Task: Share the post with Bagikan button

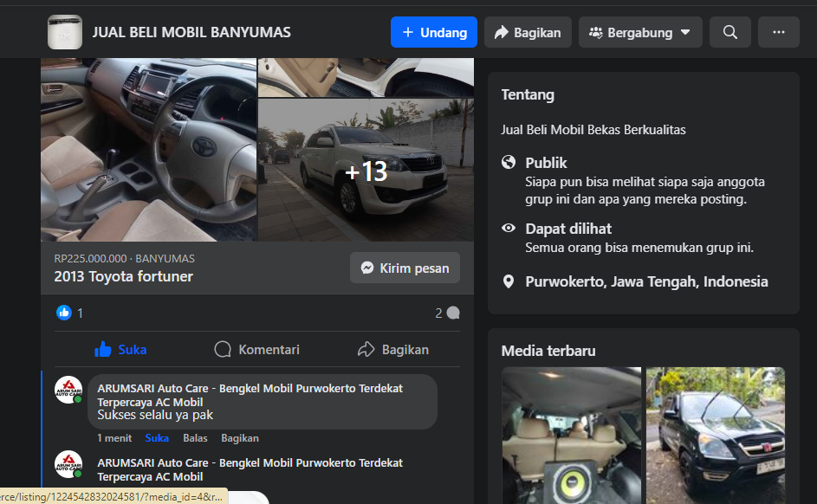Action: tap(393, 349)
